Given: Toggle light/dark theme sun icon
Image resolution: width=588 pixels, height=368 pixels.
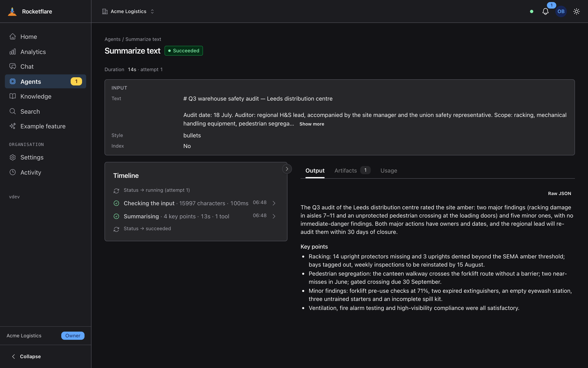Looking at the screenshot, I should (577, 11).
